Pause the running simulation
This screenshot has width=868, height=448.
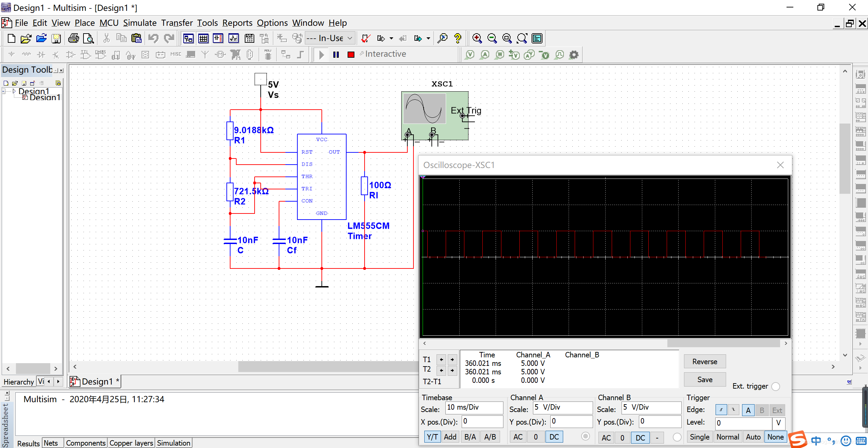(336, 55)
